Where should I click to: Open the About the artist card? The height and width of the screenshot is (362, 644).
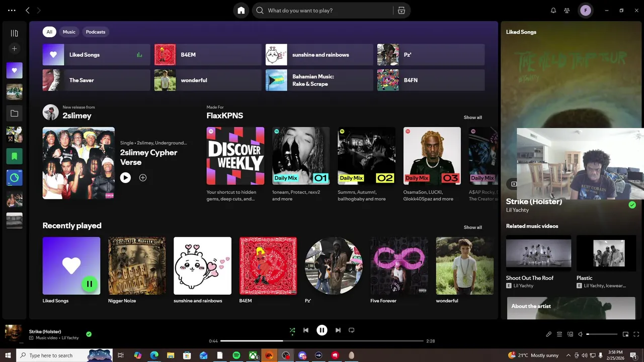click(571, 308)
